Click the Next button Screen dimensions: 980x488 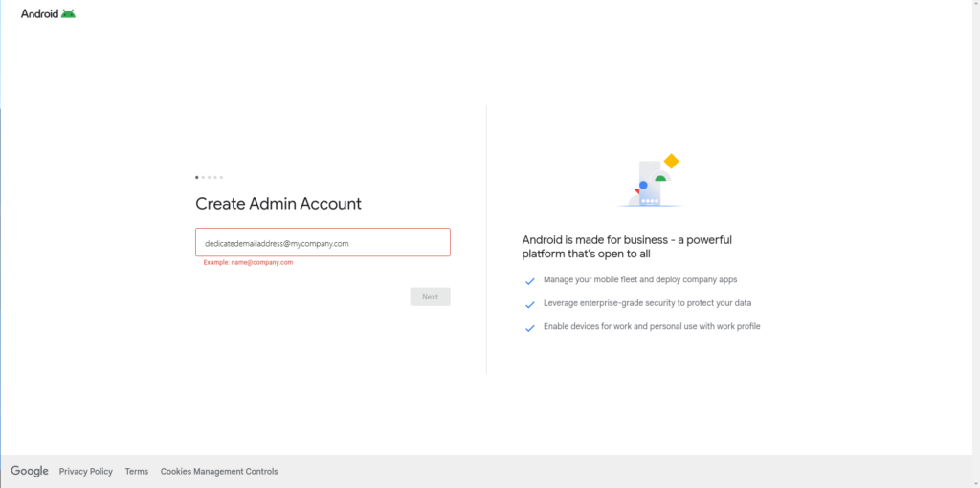coord(430,297)
